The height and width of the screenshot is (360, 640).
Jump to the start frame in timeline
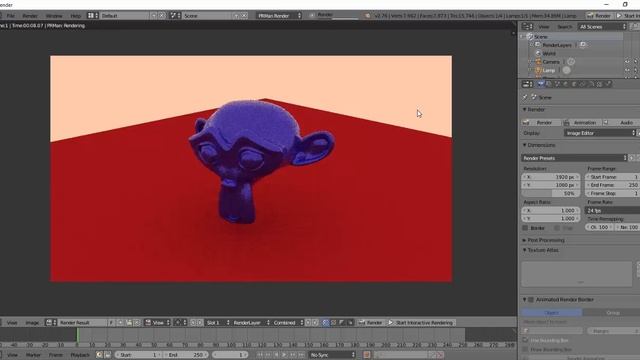coord(260,355)
